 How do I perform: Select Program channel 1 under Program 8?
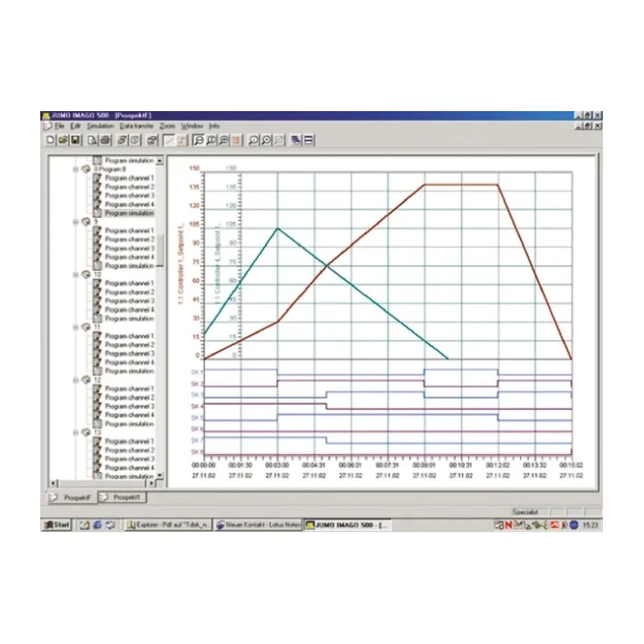130,178
